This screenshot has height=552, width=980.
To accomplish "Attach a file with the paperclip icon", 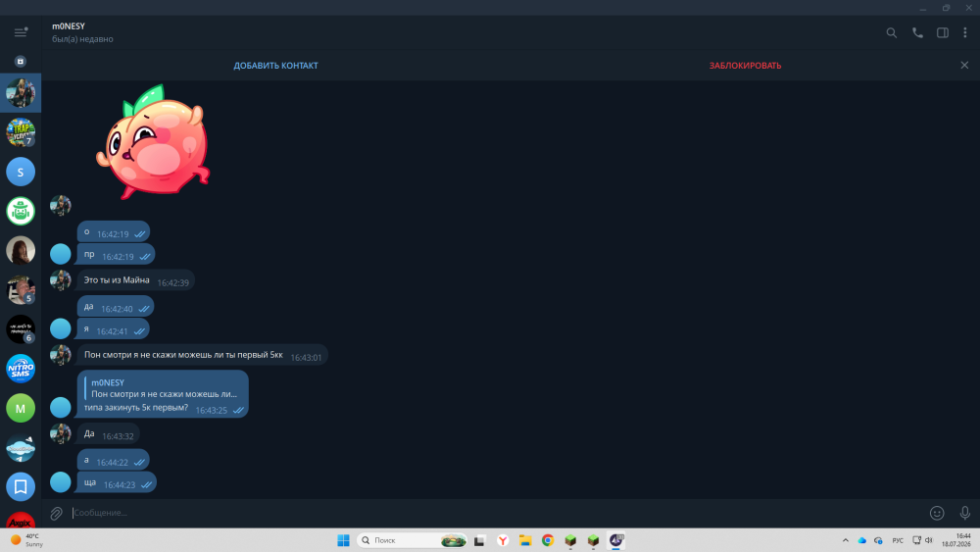I will (56, 513).
